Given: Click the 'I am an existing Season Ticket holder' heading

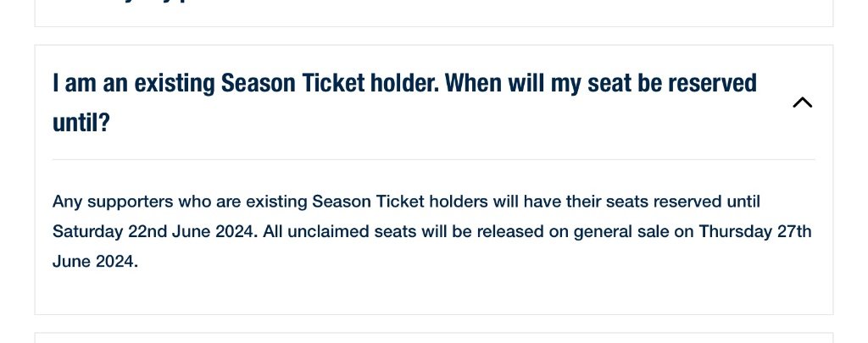Looking at the screenshot, I should (404, 102).
